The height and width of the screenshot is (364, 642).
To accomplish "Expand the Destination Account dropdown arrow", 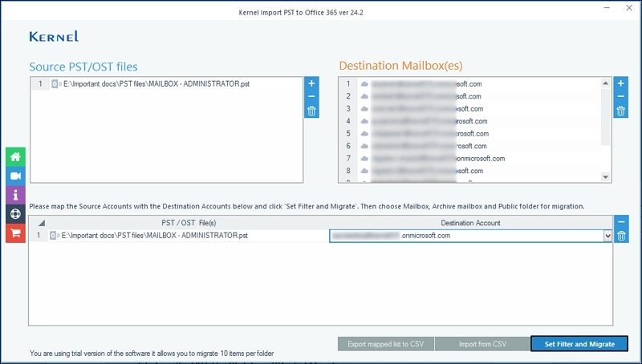I will (607, 236).
